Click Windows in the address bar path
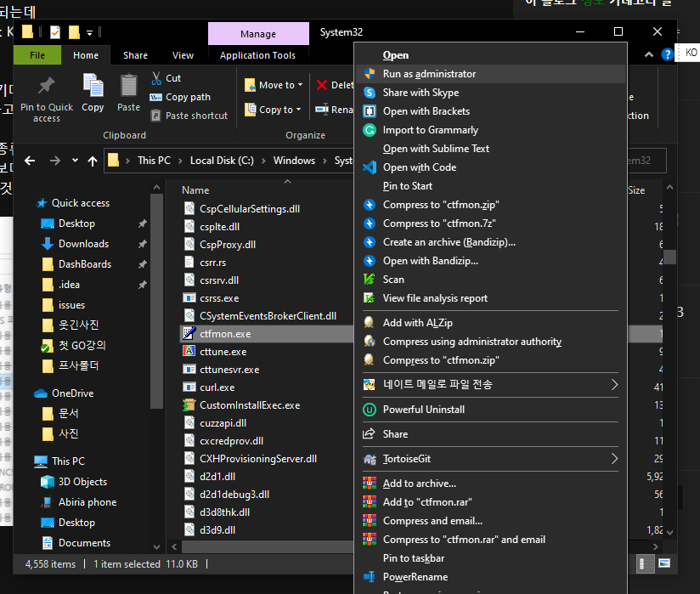Viewport: 700px width, 594px height. [x=294, y=161]
